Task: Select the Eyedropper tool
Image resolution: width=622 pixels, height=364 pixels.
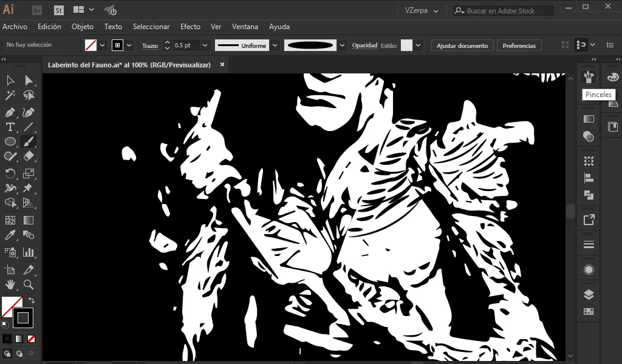Action: 10,235
